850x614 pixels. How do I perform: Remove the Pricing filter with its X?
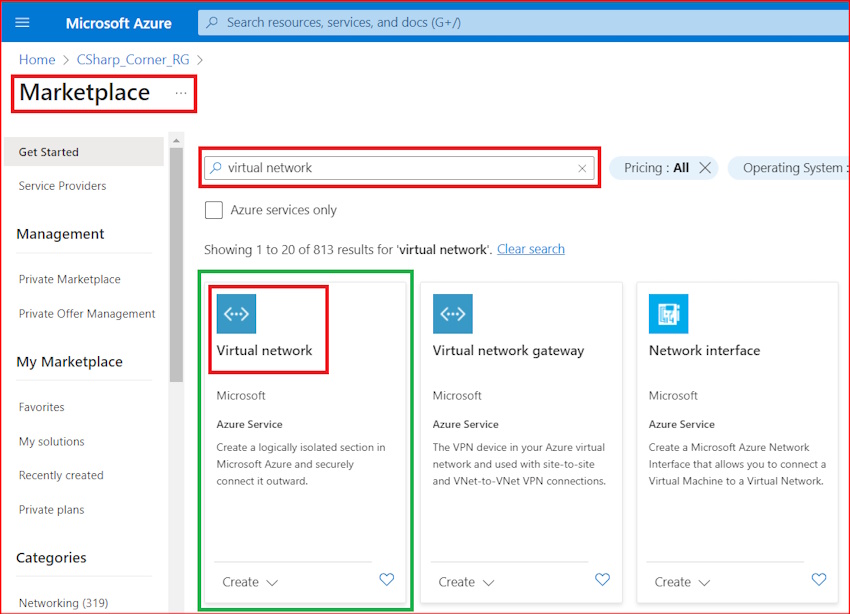click(x=705, y=168)
